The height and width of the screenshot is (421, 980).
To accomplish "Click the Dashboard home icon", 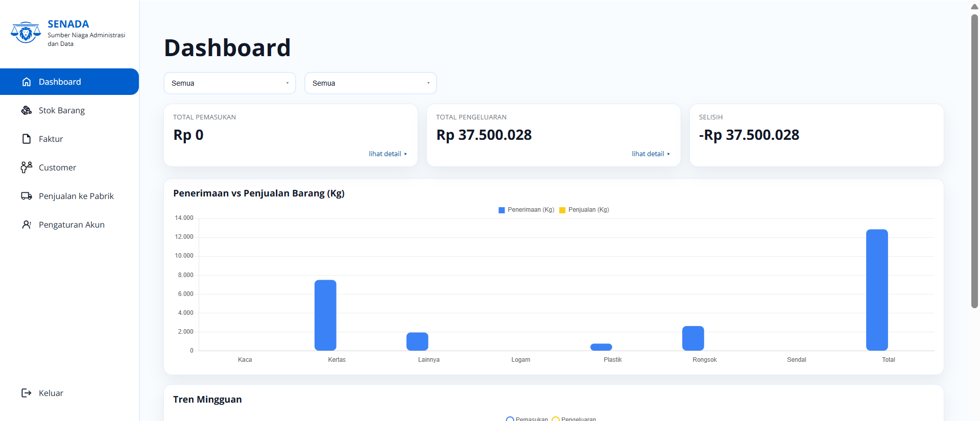I will coord(27,82).
